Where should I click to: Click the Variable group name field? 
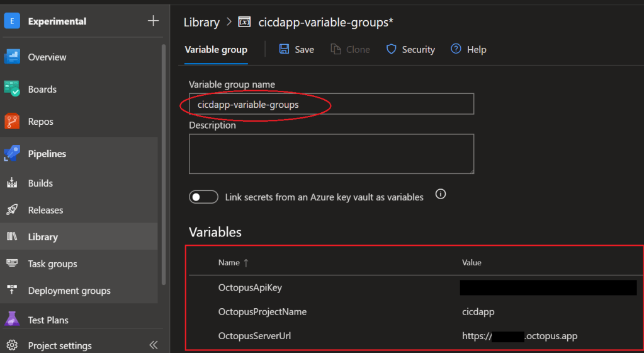coord(331,104)
